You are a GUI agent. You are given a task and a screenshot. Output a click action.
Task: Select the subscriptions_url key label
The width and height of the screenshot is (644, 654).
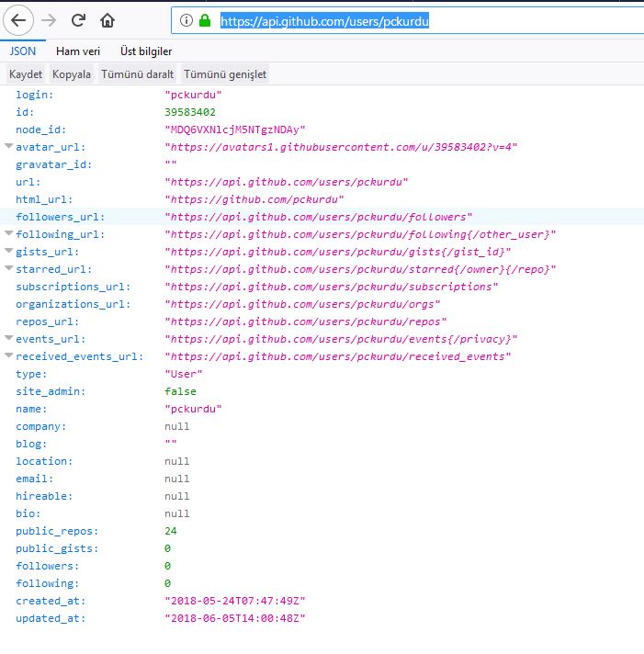pos(73,287)
